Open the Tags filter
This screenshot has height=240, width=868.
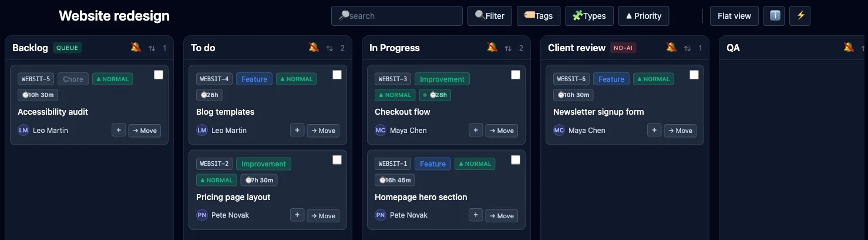pos(539,16)
